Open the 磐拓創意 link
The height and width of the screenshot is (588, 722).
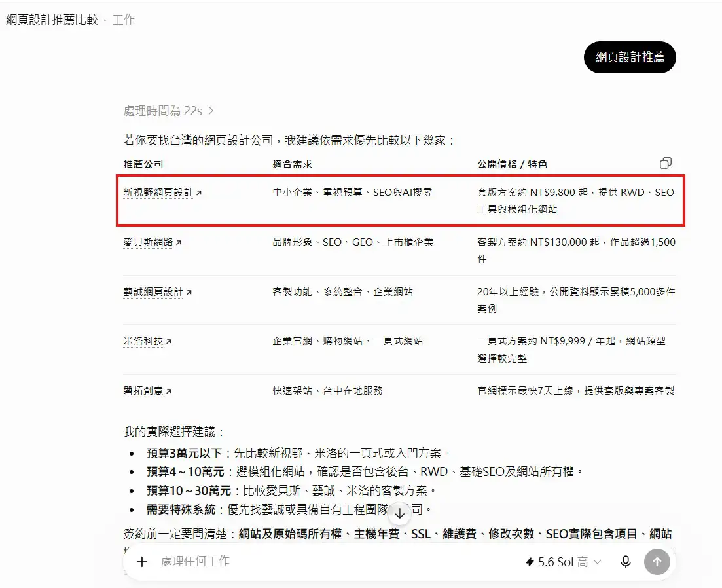[x=143, y=391]
